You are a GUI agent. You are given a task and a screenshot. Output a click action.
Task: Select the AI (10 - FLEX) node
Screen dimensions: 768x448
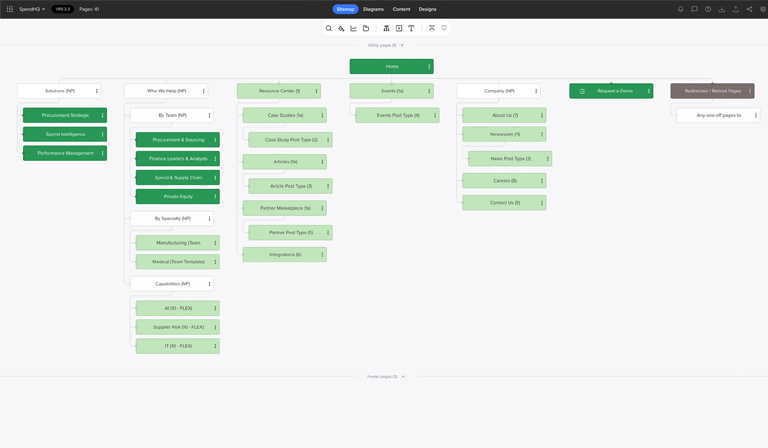click(x=177, y=308)
